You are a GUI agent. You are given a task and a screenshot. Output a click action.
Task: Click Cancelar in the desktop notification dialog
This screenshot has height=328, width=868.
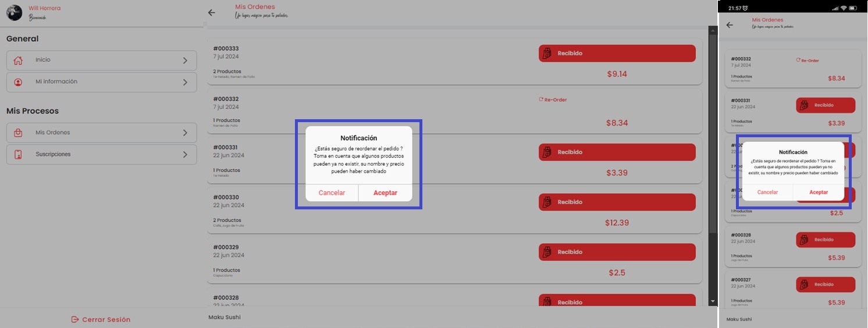(332, 193)
